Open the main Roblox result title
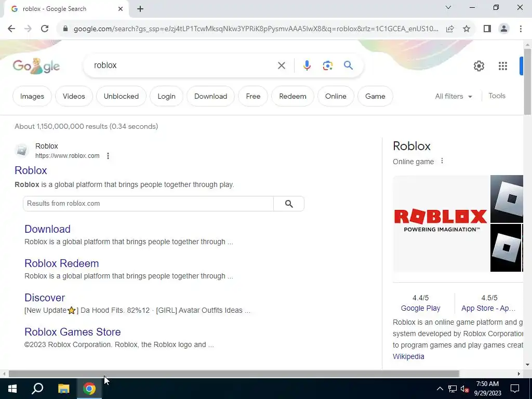The image size is (532, 399). tap(31, 170)
